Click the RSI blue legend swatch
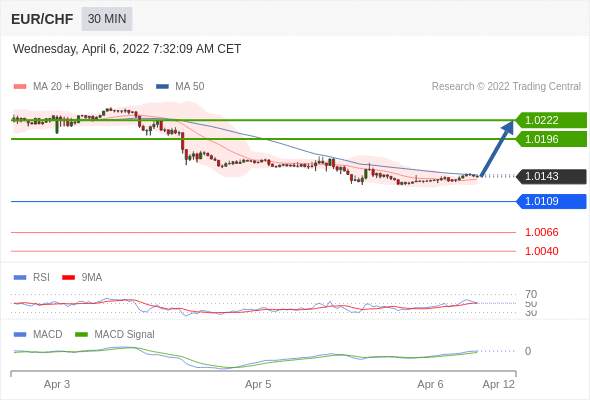Screen dimensions: 590x400 (20, 278)
